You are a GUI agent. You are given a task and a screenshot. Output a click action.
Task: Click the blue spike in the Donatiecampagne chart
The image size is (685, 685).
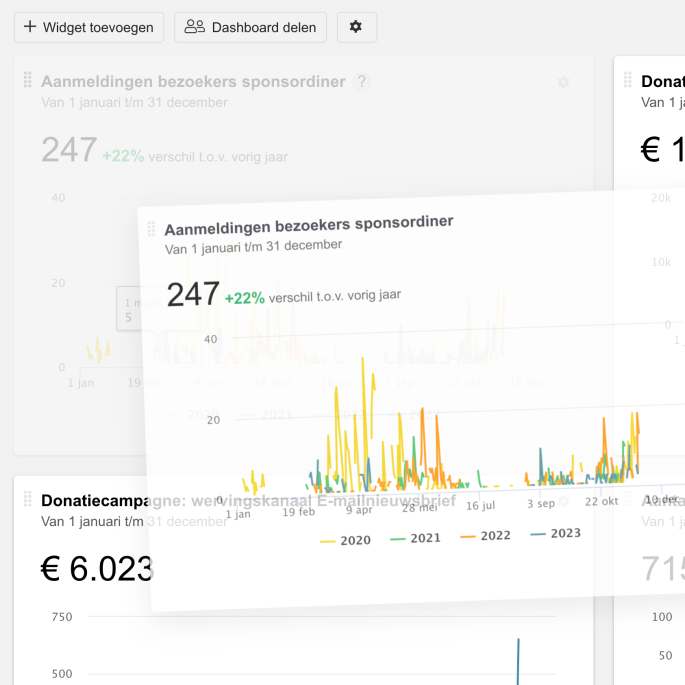click(519, 662)
